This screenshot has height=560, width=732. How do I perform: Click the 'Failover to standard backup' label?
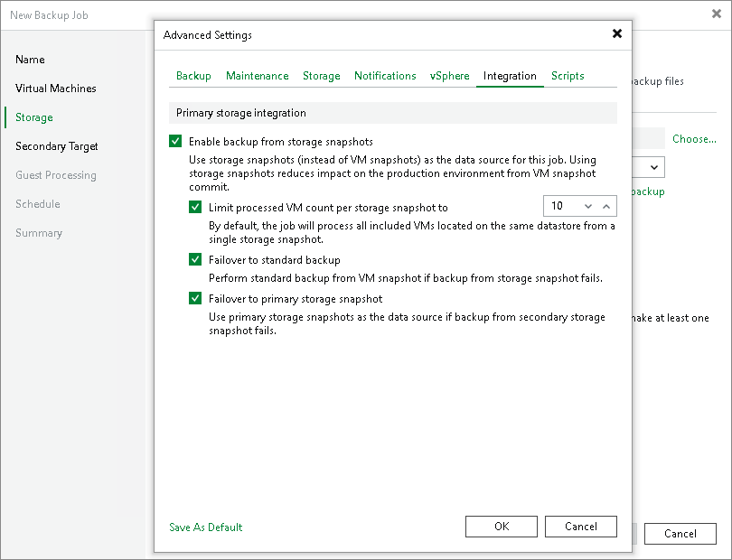[x=275, y=259]
